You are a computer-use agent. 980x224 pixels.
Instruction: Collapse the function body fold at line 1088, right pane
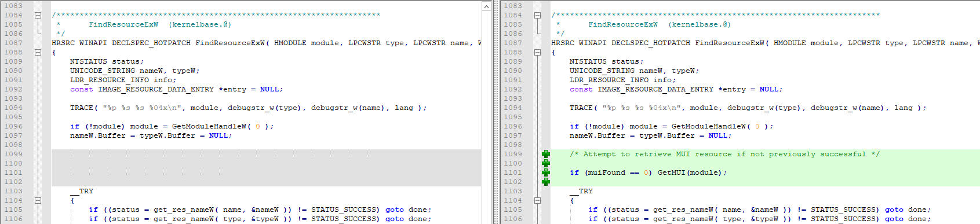click(x=537, y=52)
